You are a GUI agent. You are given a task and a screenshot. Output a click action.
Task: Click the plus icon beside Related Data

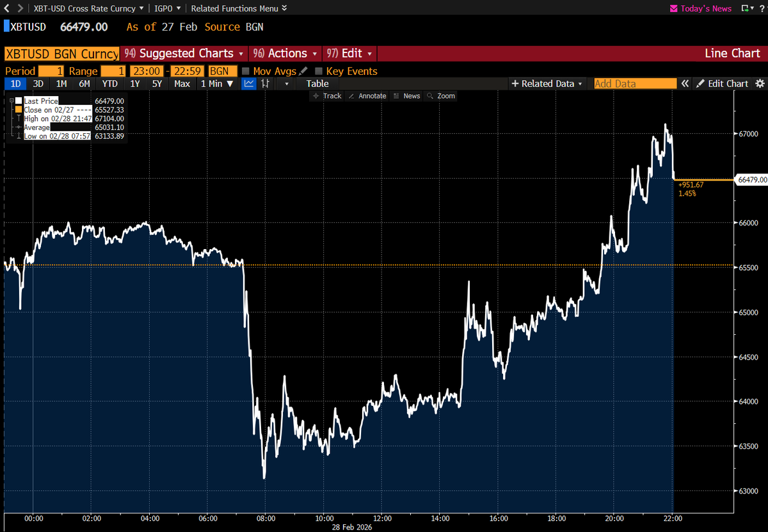pyautogui.click(x=515, y=83)
